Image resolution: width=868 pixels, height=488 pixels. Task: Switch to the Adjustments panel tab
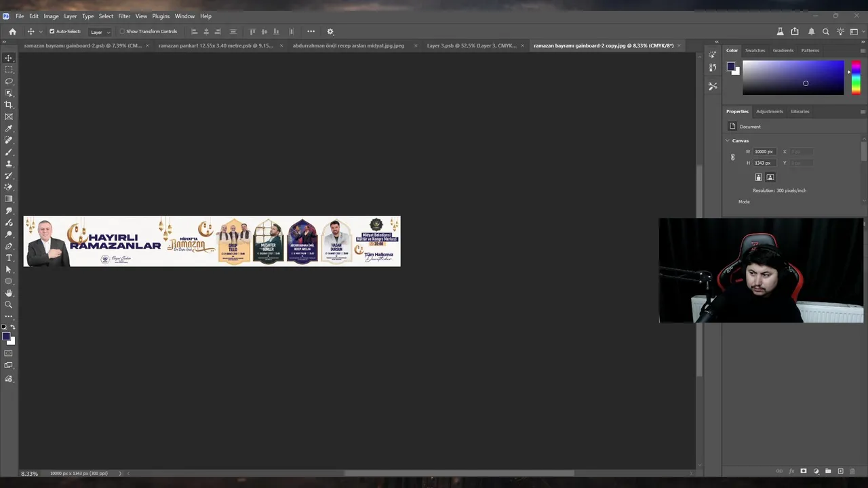click(x=769, y=111)
